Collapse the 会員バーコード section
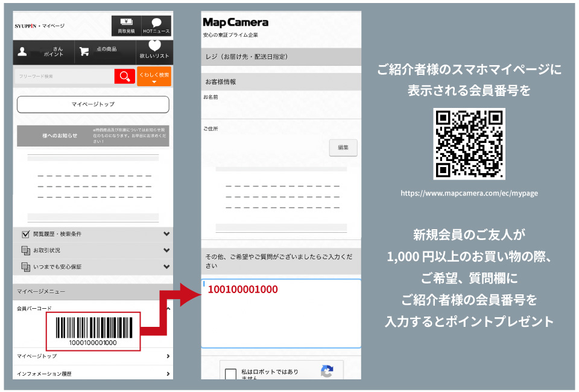Screen dimensions: 579x392 tap(168, 307)
